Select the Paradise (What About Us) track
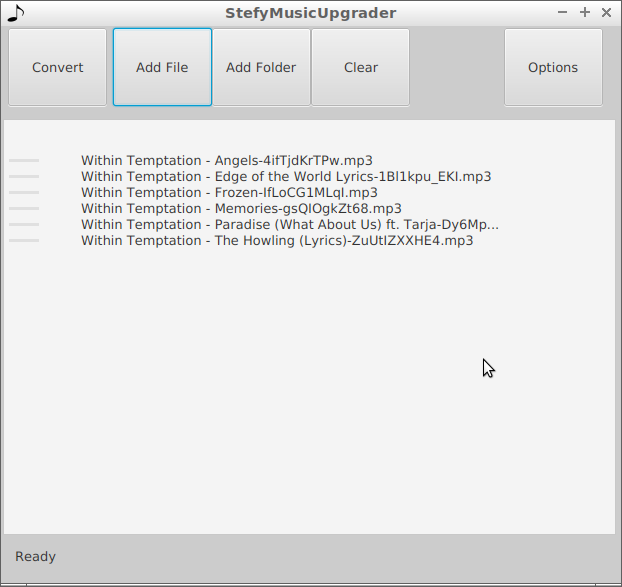The height and width of the screenshot is (587, 622). (x=290, y=224)
